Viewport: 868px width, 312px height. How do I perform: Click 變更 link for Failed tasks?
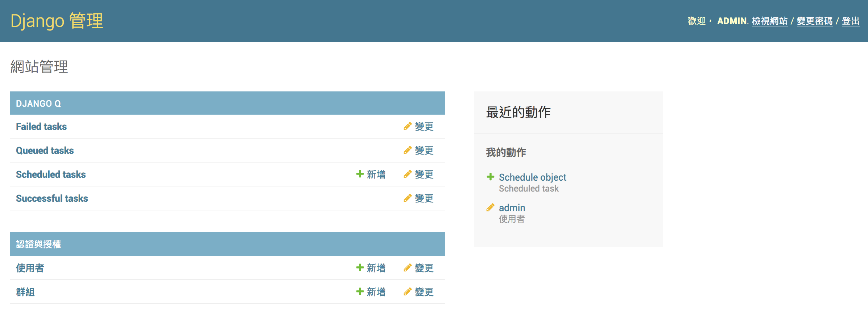(x=424, y=127)
